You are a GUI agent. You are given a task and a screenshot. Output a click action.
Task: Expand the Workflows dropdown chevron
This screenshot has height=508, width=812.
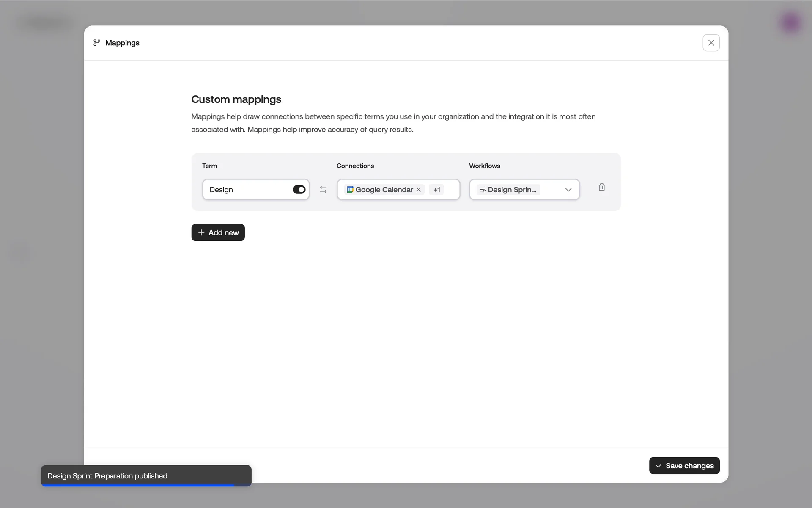[568, 190]
